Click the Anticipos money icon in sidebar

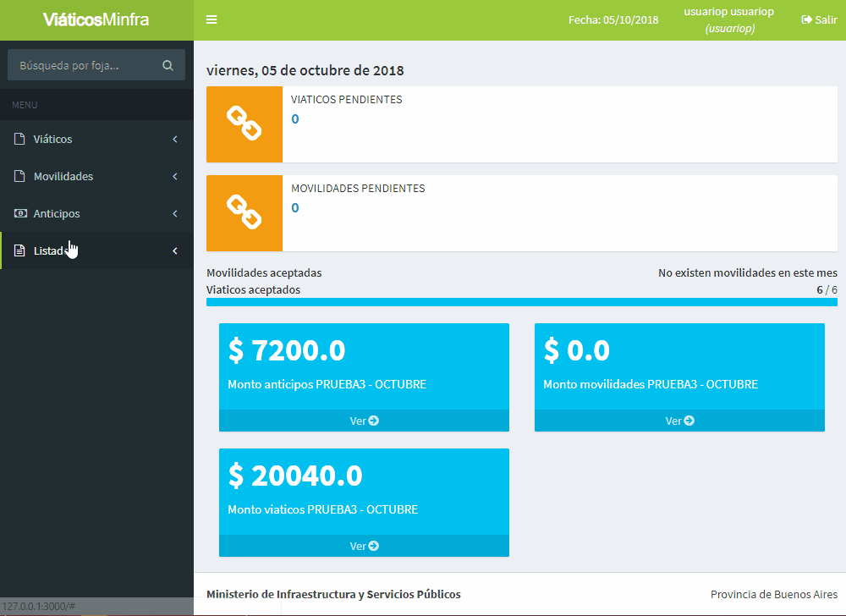pos(19,213)
